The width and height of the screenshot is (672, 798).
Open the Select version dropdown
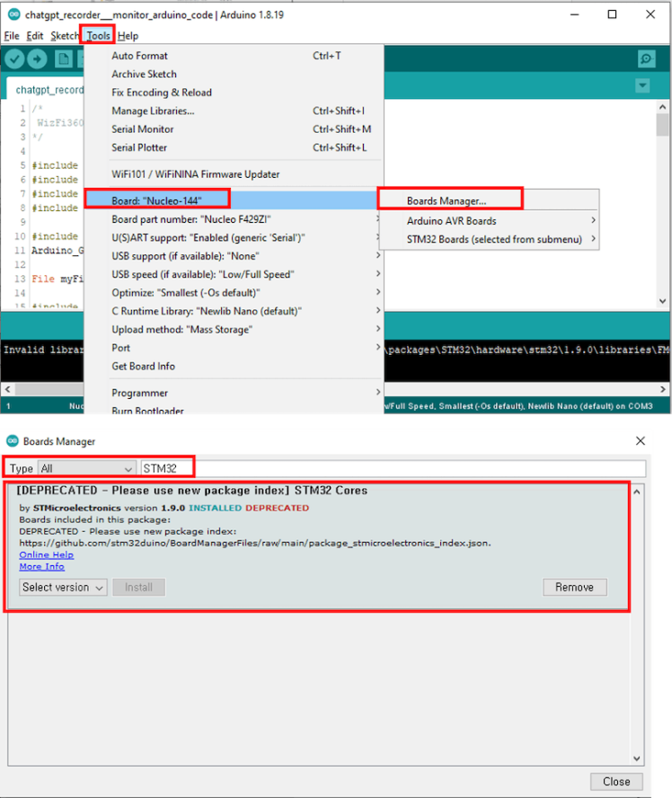63,588
